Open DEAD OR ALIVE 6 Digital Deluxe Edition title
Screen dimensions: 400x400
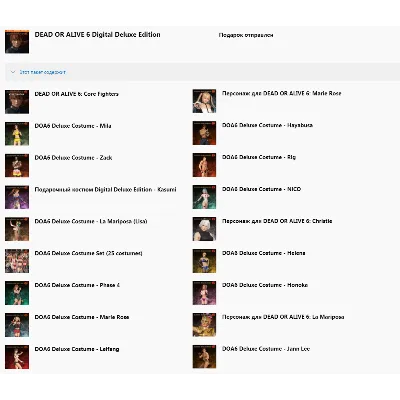97,35
